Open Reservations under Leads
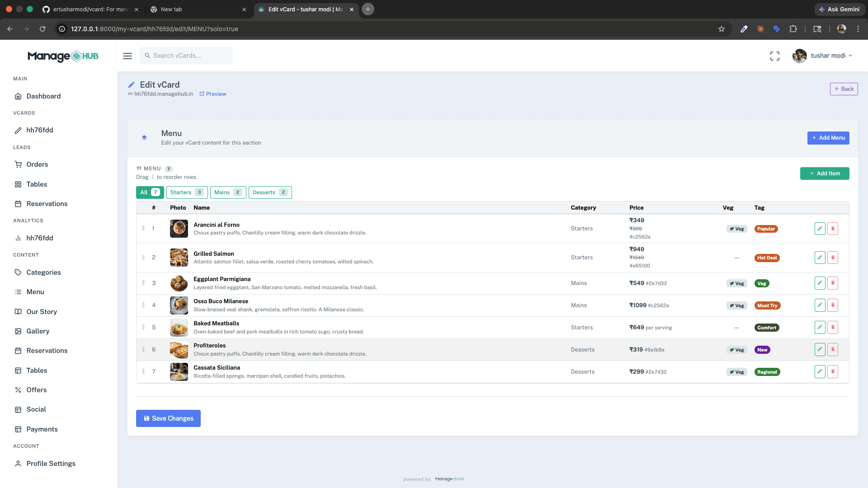The height and width of the screenshot is (488, 868). (x=47, y=204)
